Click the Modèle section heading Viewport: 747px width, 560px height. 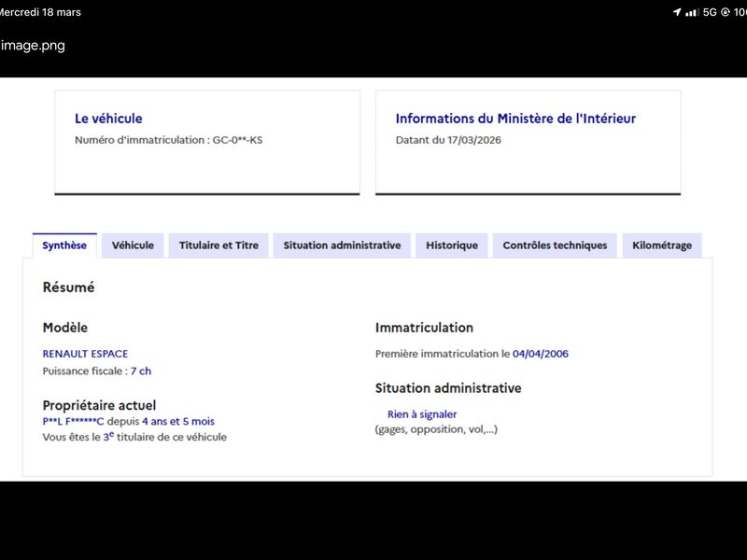click(x=65, y=328)
